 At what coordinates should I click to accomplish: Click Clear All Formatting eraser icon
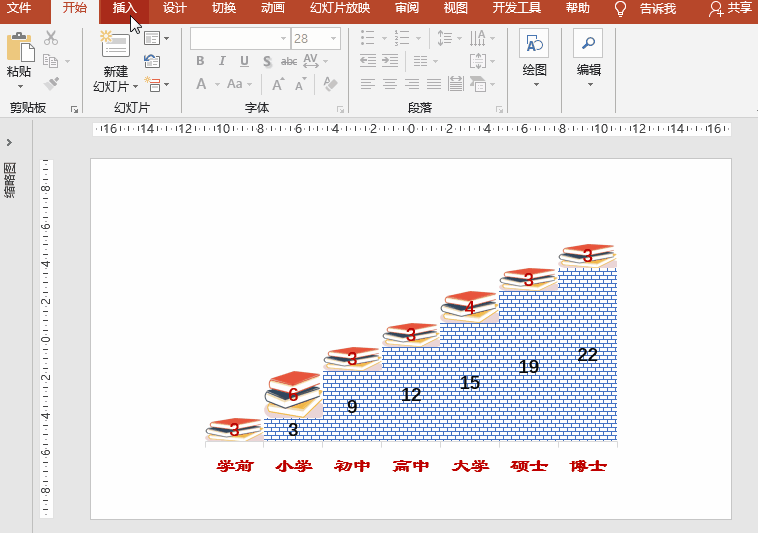pyautogui.click(x=330, y=84)
